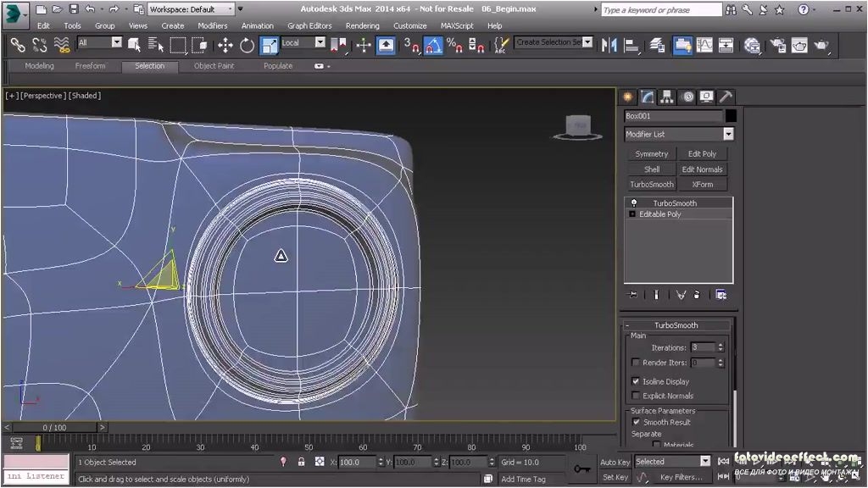This screenshot has width=868, height=488.
Task: Click the Mirror tool icon
Action: point(609,46)
